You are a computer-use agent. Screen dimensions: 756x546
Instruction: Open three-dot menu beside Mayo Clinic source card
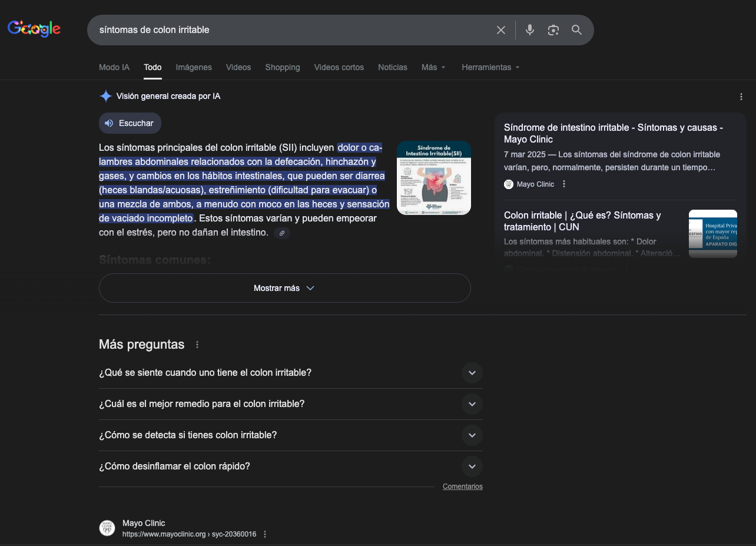(564, 184)
